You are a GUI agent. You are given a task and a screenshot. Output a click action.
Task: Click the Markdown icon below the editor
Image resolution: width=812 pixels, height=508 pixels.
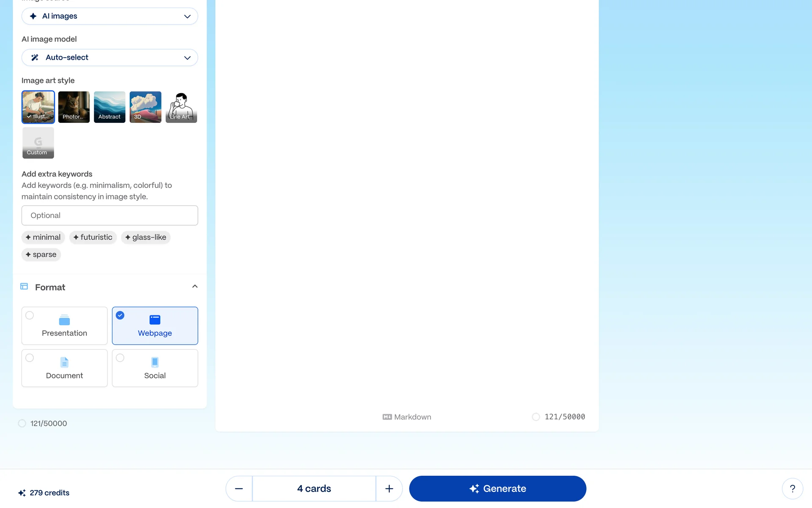[x=387, y=417]
